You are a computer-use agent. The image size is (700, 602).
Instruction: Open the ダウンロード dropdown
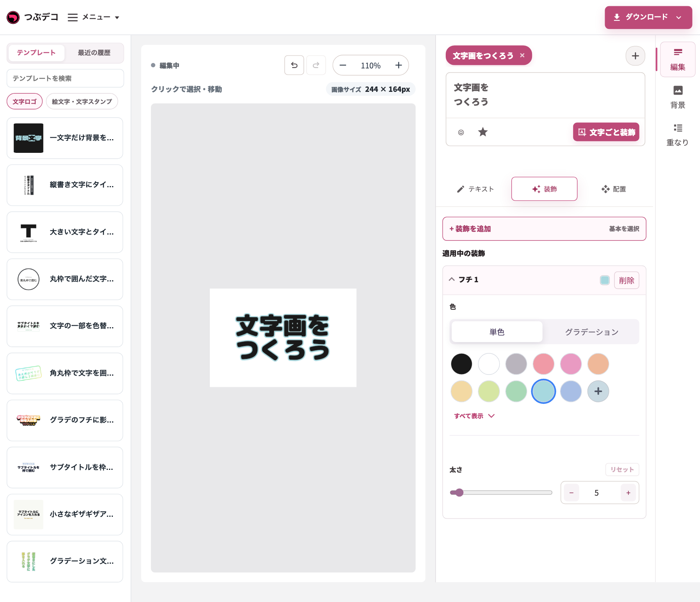pyautogui.click(x=648, y=17)
